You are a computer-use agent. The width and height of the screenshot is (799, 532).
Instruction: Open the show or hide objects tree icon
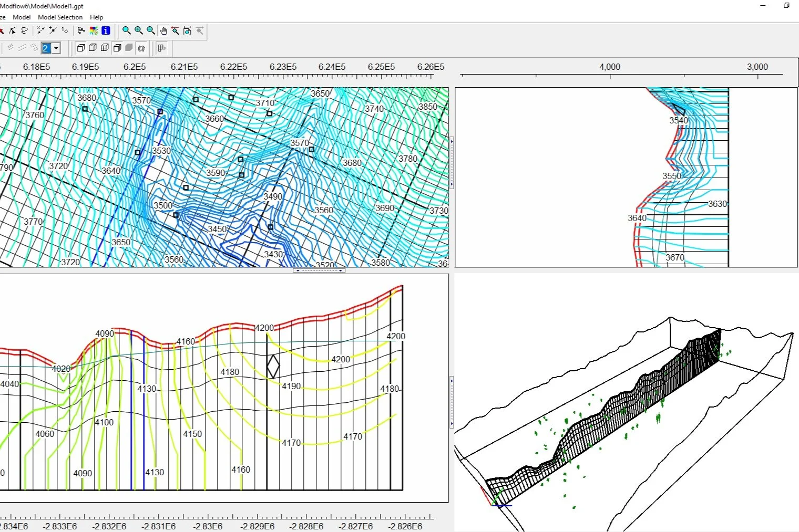point(81,31)
